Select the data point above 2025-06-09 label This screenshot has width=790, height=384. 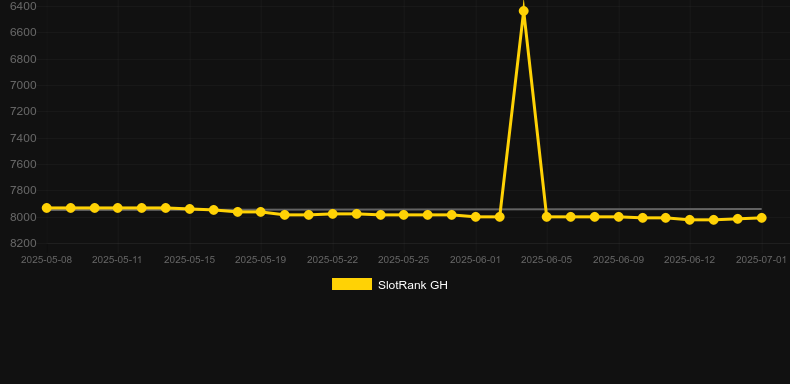[x=619, y=217]
